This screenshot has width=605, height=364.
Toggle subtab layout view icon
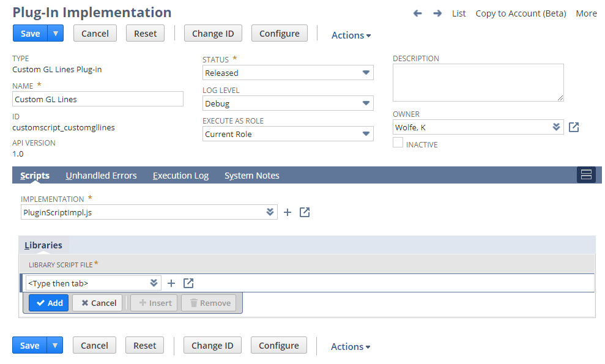(586, 174)
